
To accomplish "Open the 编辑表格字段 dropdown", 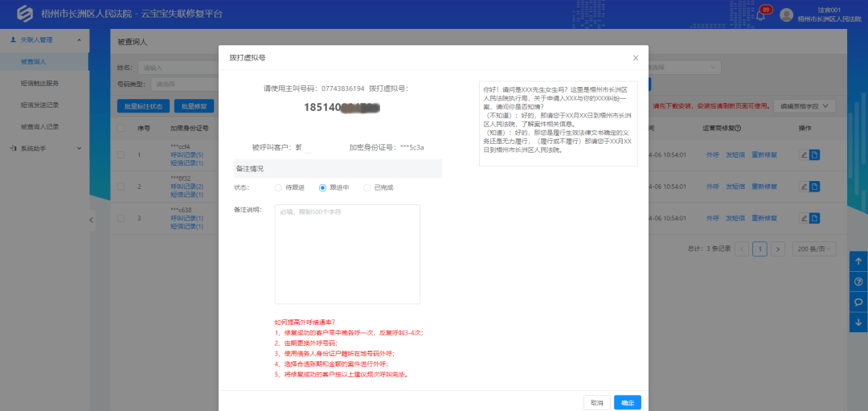I will (x=805, y=106).
